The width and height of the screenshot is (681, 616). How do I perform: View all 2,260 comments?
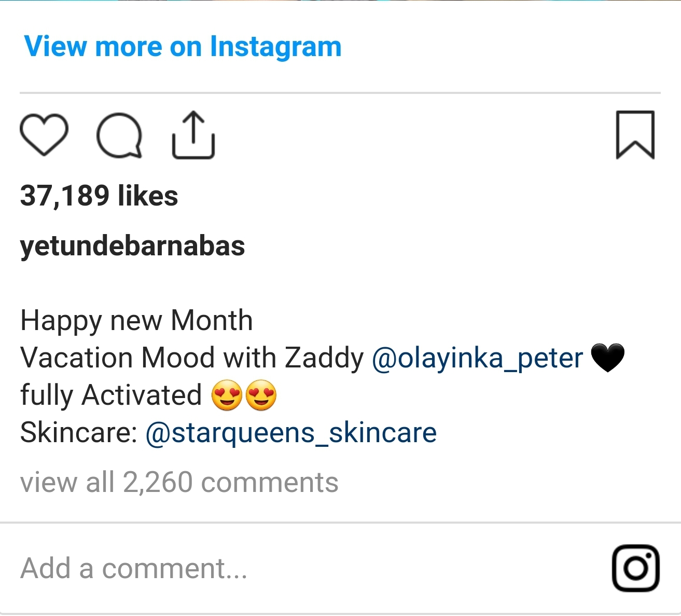pyautogui.click(x=179, y=482)
